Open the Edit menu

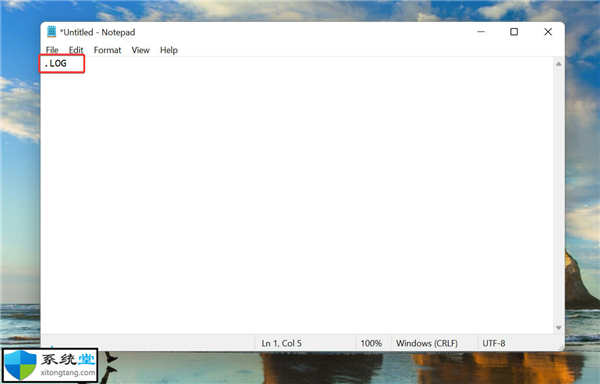pyautogui.click(x=76, y=50)
